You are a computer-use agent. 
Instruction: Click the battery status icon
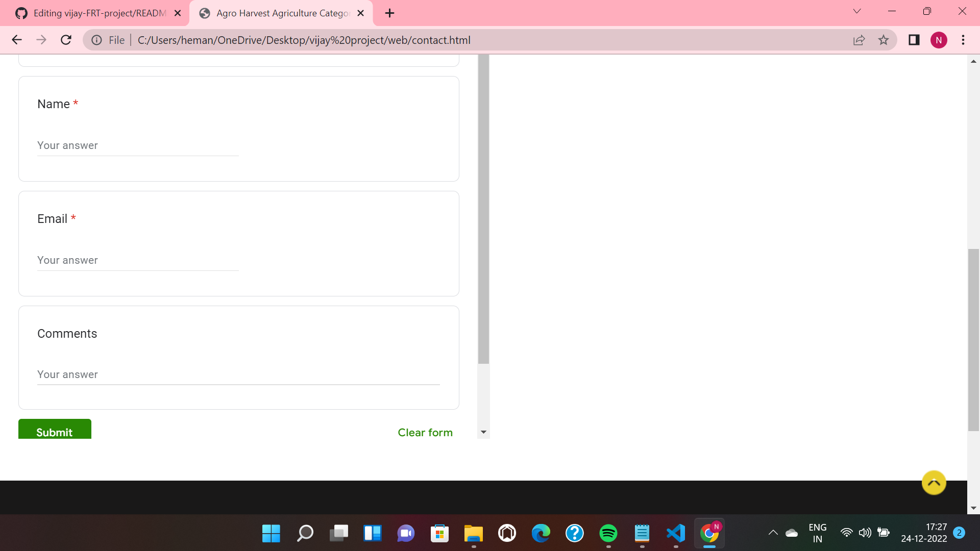[x=884, y=533]
